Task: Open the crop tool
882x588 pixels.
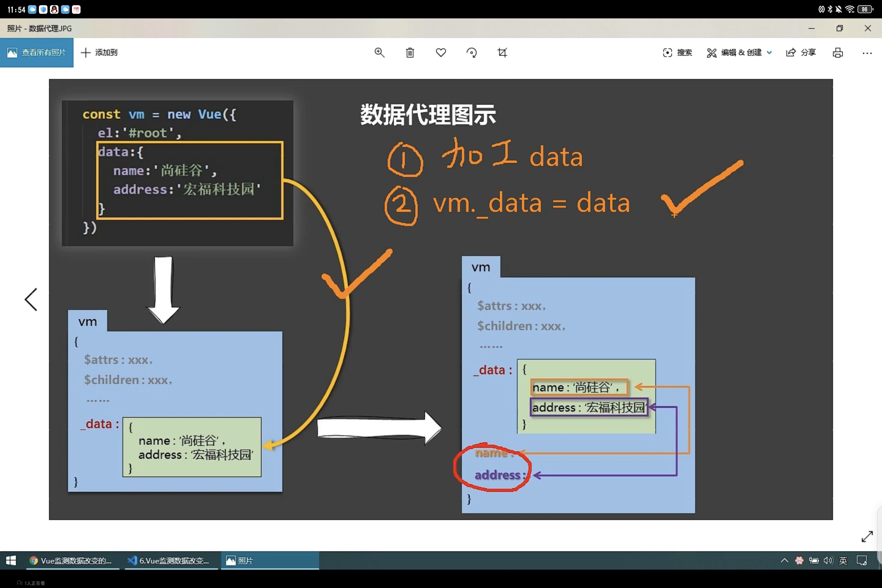Action: click(503, 52)
